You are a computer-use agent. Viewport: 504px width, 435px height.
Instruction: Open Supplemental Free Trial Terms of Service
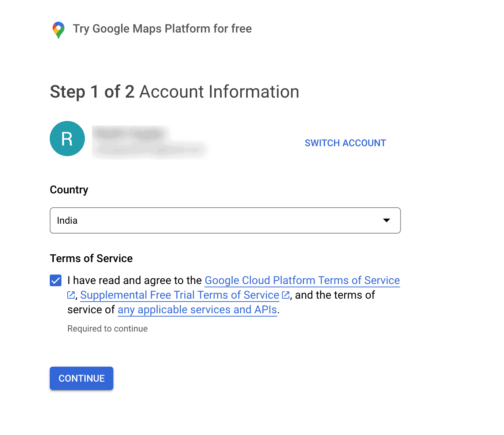180,295
